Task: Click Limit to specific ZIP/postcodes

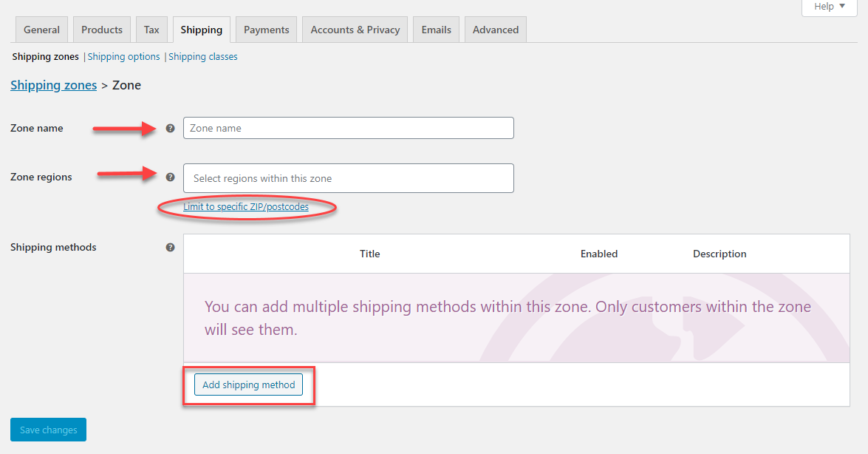Action: click(246, 206)
